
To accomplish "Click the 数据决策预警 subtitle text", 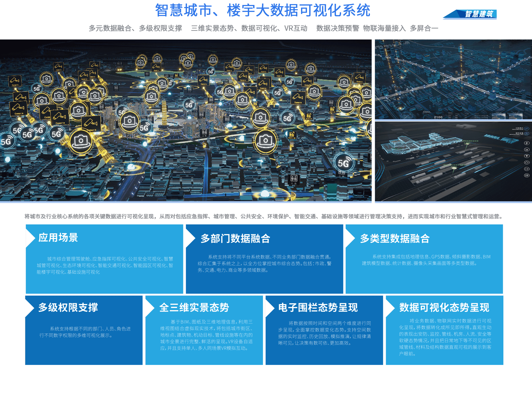I will coord(338,28).
